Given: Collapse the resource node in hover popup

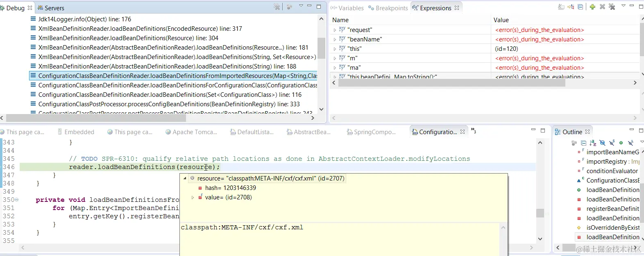Looking at the screenshot, I should [185, 178].
